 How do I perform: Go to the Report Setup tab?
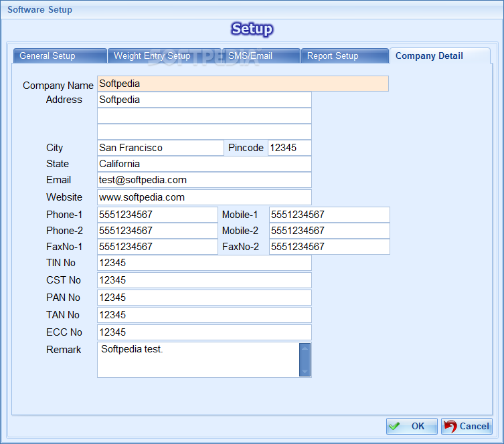(345, 56)
